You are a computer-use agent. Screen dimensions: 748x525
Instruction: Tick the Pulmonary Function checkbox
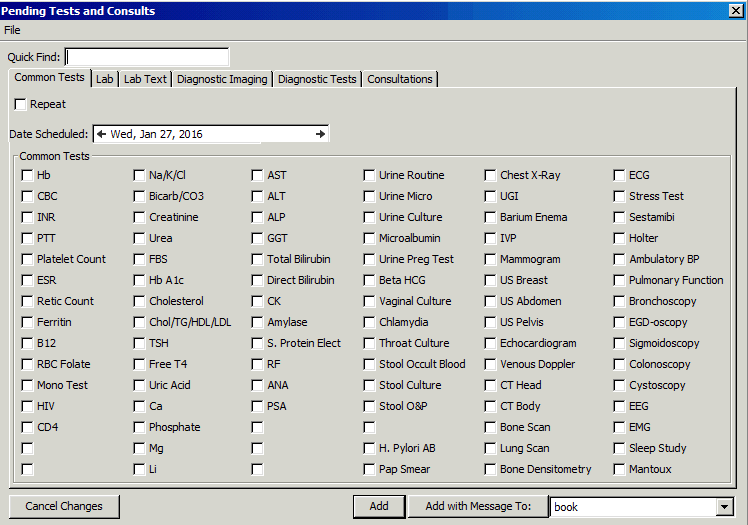[619, 280]
